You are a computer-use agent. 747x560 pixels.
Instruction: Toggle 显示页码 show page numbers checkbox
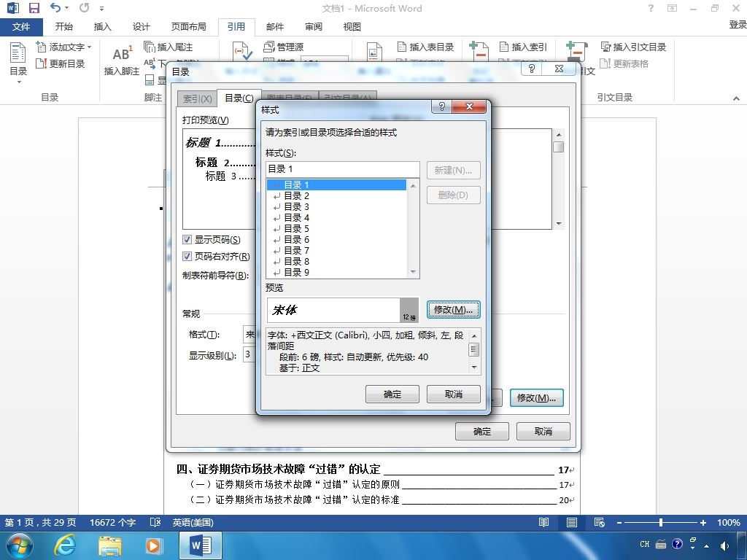tap(187, 239)
